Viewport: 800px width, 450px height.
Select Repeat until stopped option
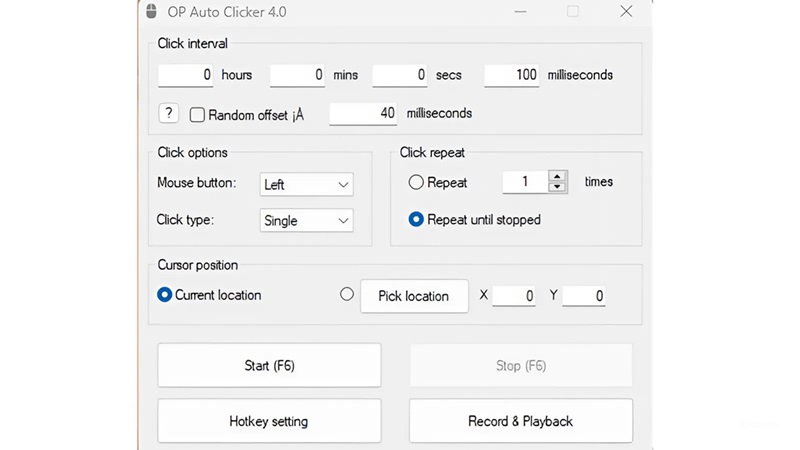[416, 219]
